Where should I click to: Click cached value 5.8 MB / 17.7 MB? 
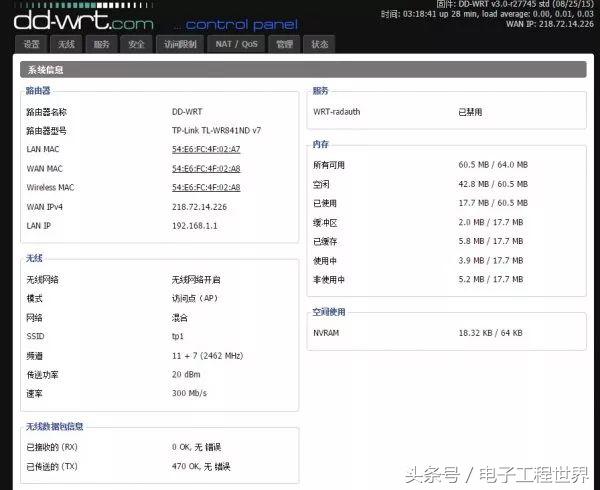coord(491,241)
